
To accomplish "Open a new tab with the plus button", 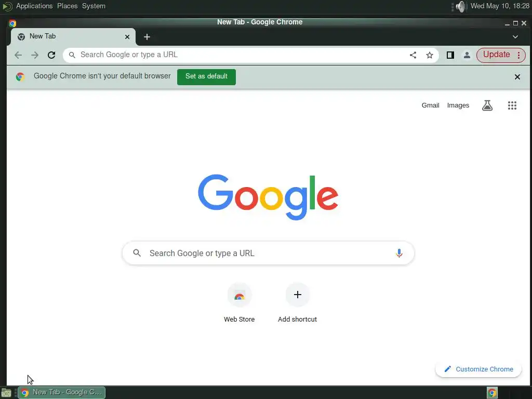I will point(147,37).
